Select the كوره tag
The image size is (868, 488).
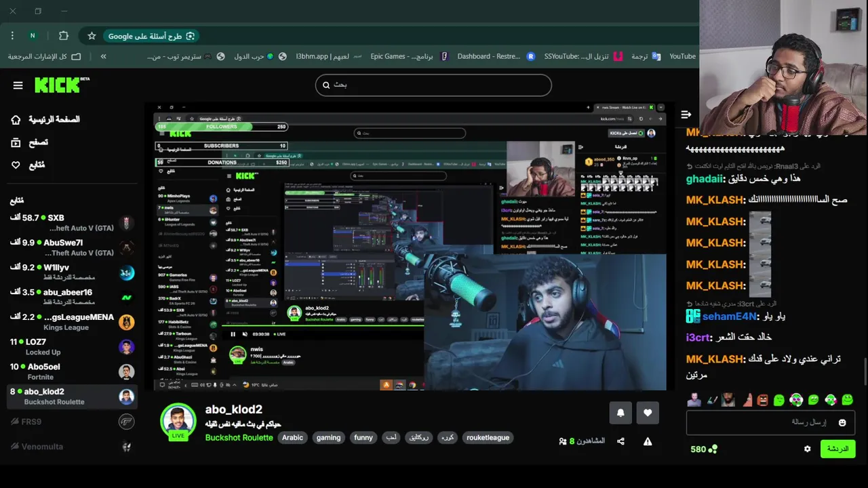click(448, 438)
